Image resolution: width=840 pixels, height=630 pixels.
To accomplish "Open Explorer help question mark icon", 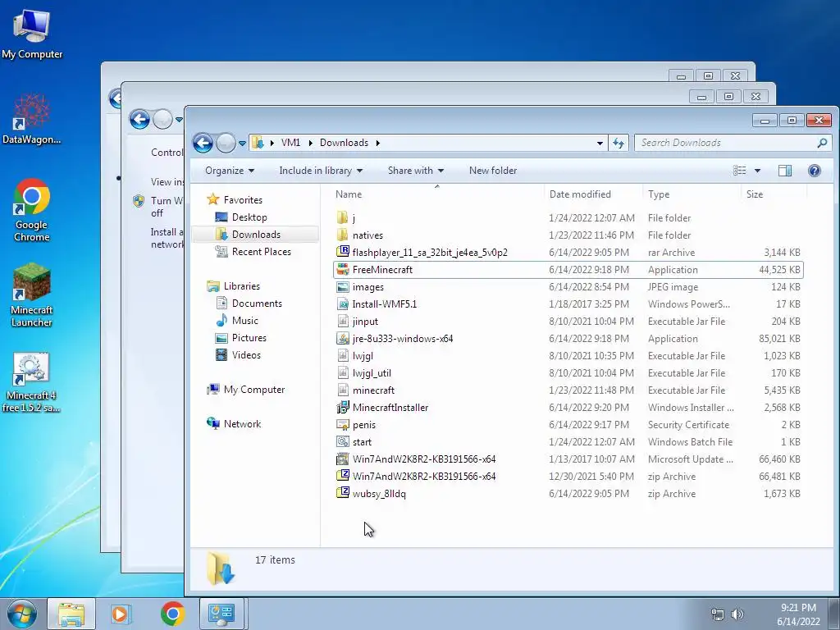I will pos(815,171).
